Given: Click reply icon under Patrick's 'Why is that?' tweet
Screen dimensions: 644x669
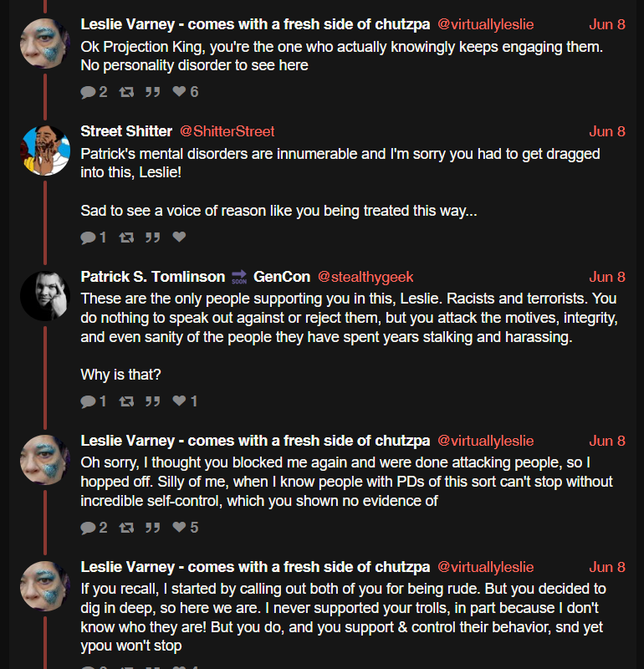Looking at the screenshot, I should 88,401.
